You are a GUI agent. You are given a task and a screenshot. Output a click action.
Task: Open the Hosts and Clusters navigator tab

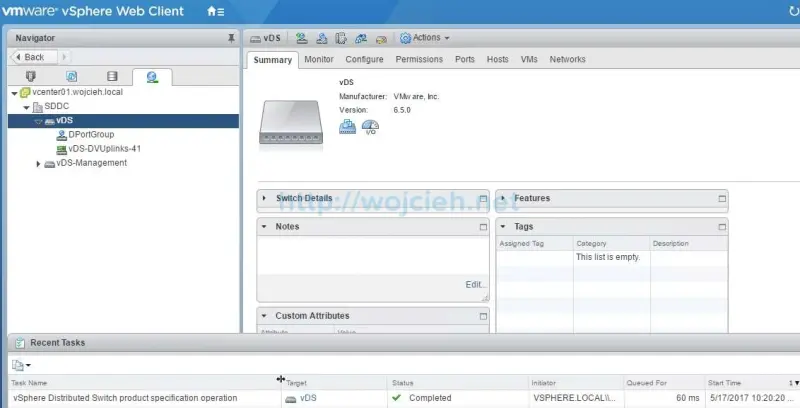point(31,76)
